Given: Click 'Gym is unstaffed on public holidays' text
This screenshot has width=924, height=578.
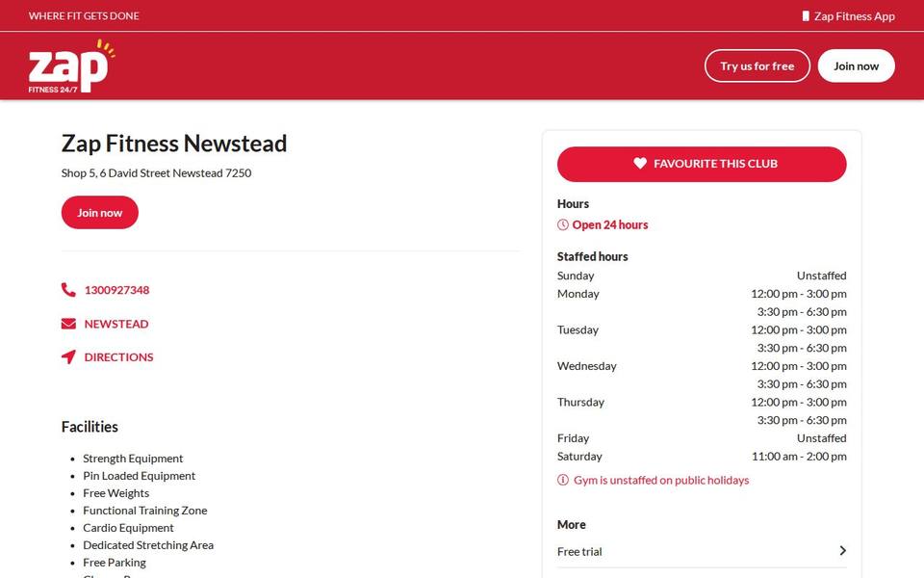Looking at the screenshot, I should (x=661, y=480).
